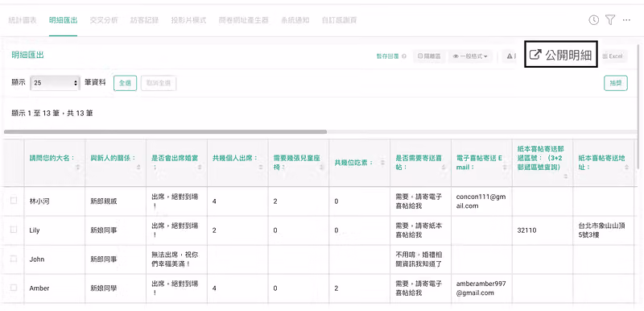The width and height of the screenshot is (644, 311).
Task: Tick the checkbox for 林小河 row
Action: click(14, 201)
